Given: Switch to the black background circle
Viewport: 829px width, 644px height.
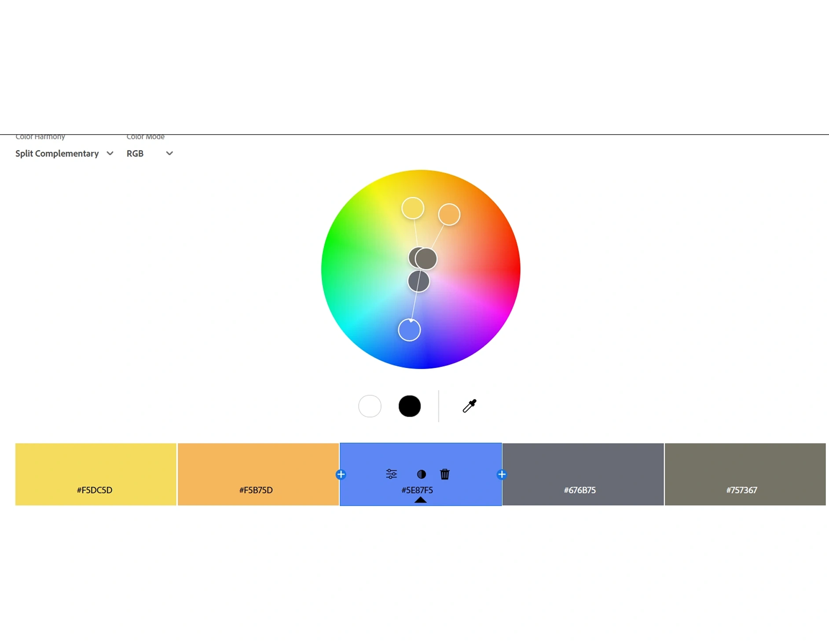Looking at the screenshot, I should [x=409, y=406].
